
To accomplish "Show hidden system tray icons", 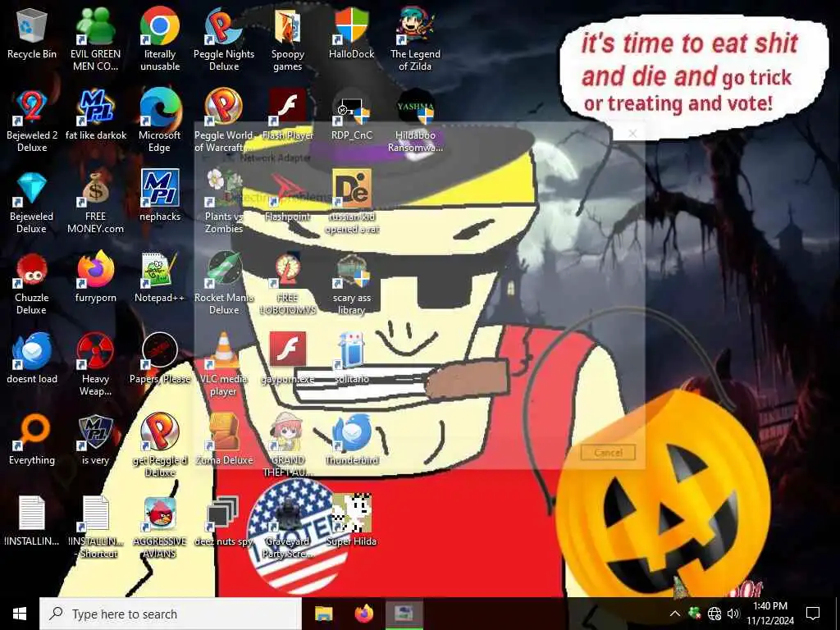I will click(674, 614).
